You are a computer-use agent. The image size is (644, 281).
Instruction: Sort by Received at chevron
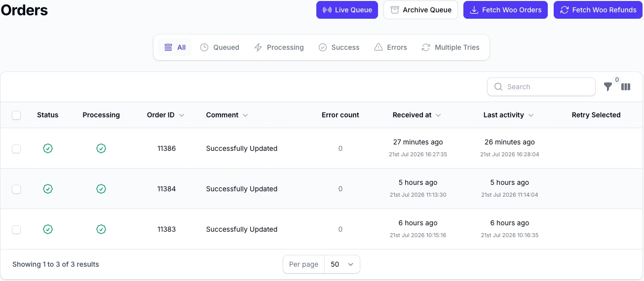point(438,115)
